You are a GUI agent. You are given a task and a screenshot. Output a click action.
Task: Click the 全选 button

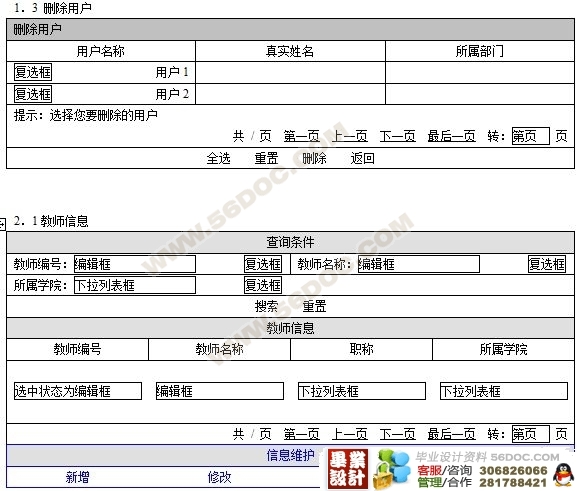coord(219,158)
